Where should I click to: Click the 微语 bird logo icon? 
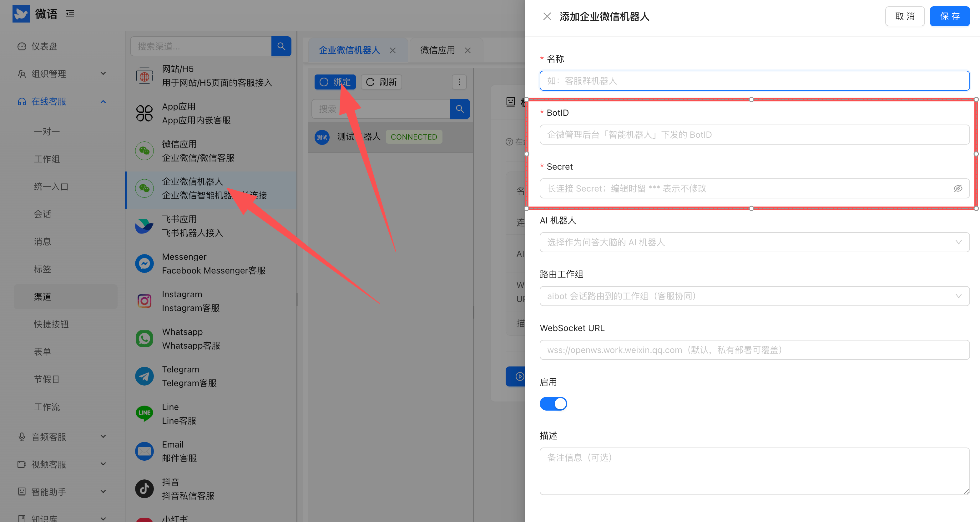(21, 14)
